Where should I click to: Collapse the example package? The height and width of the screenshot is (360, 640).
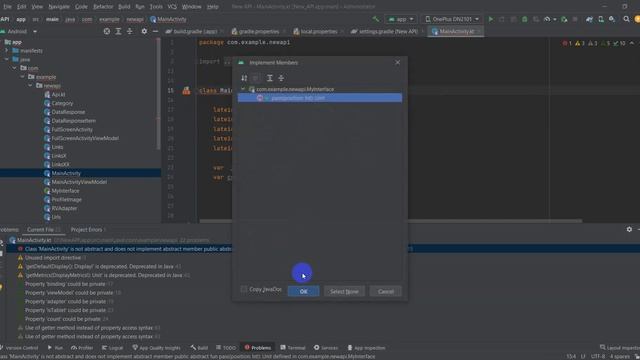[22, 77]
